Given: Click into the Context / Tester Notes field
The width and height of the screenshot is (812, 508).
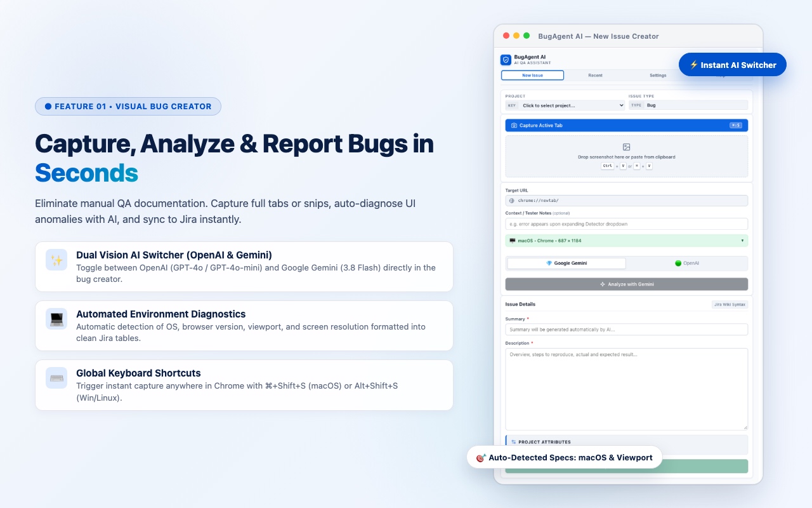Looking at the screenshot, I should click(627, 224).
